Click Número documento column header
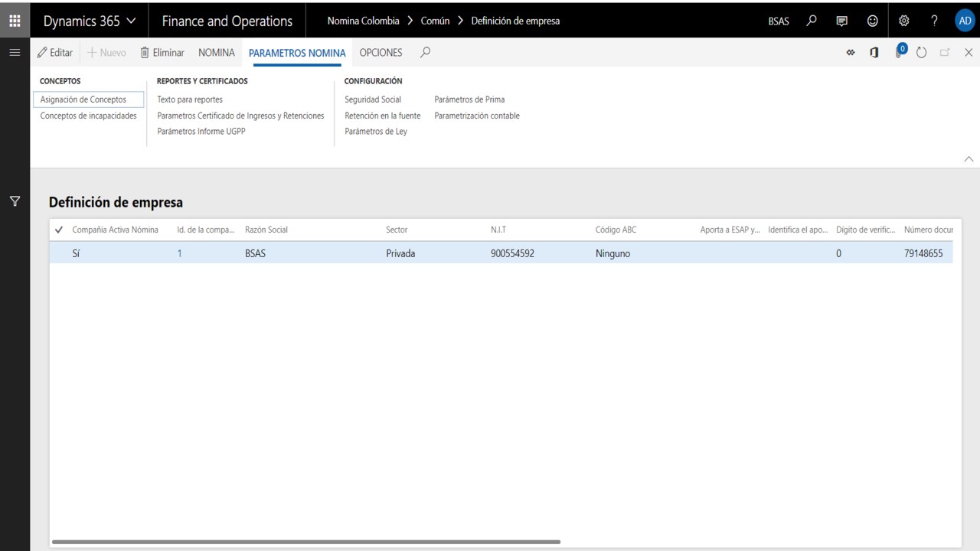The height and width of the screenshot is (551, 980). [x=929, y=230]
